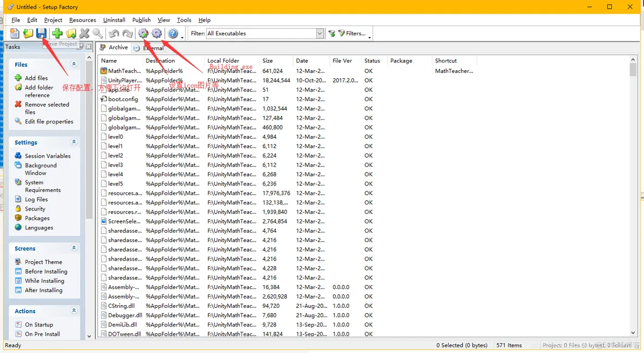Open While Installing screens

coord(39,281)
